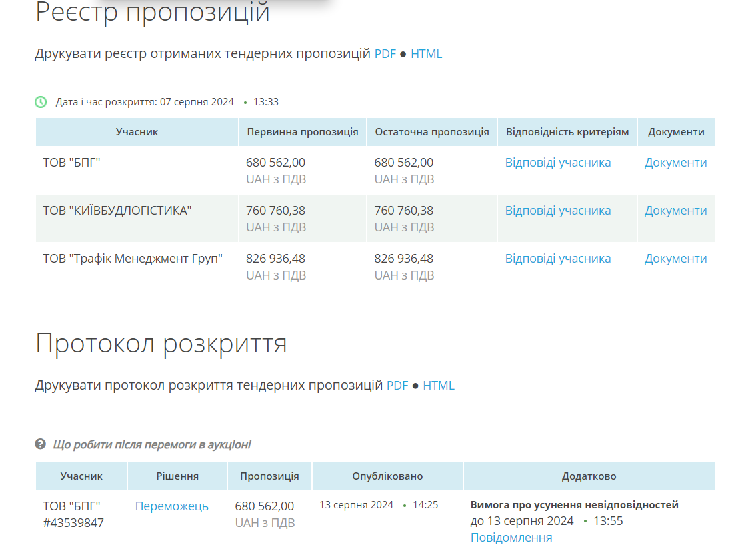Select ТОВ "Трафік Менеджмент Груп" participant name
Image resolution: width=756 pixels, height=557 pixels.
click(133, 259)
